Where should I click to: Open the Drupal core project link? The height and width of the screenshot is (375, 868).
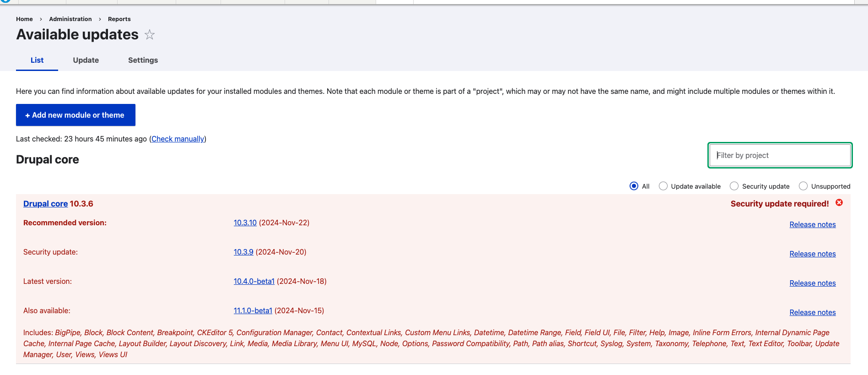[45, 204]
